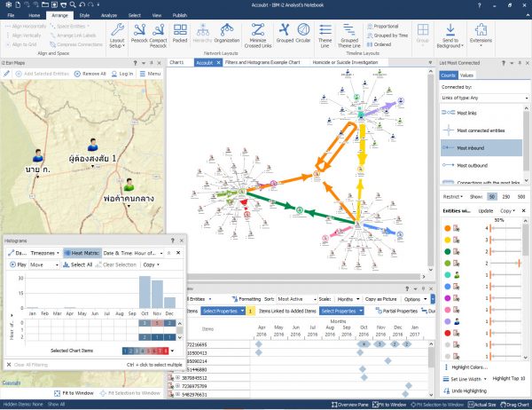
Task: Apply the Grouped layout
Action: [285, 33]
